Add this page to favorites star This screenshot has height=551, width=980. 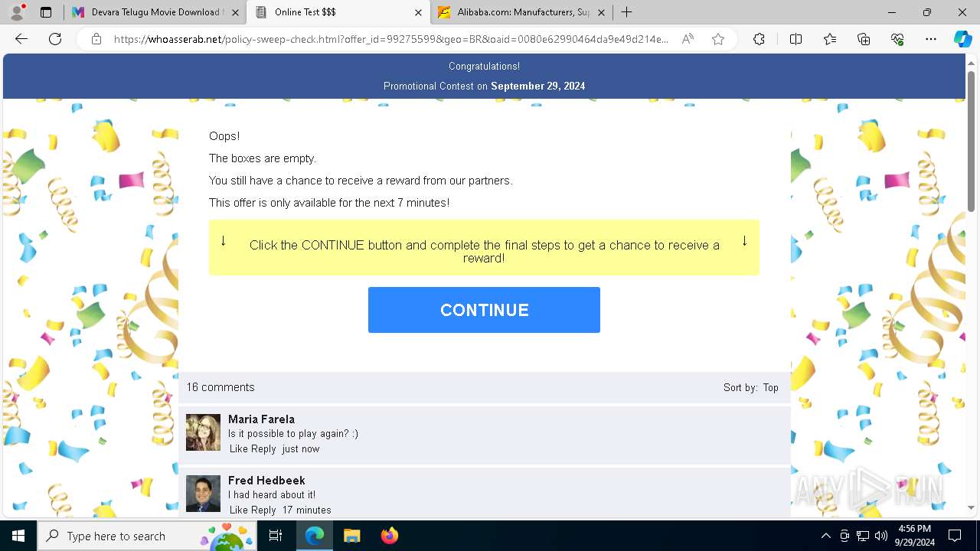click(718, 39)
